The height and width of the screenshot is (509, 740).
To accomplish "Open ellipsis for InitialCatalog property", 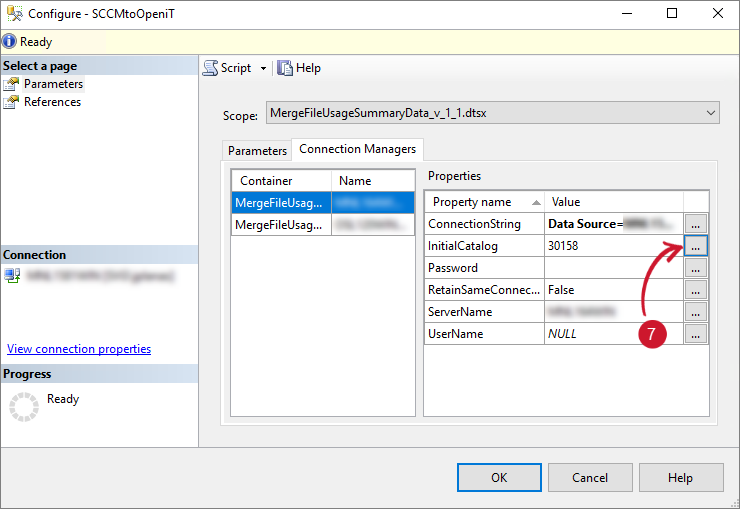I will point(696,246).
